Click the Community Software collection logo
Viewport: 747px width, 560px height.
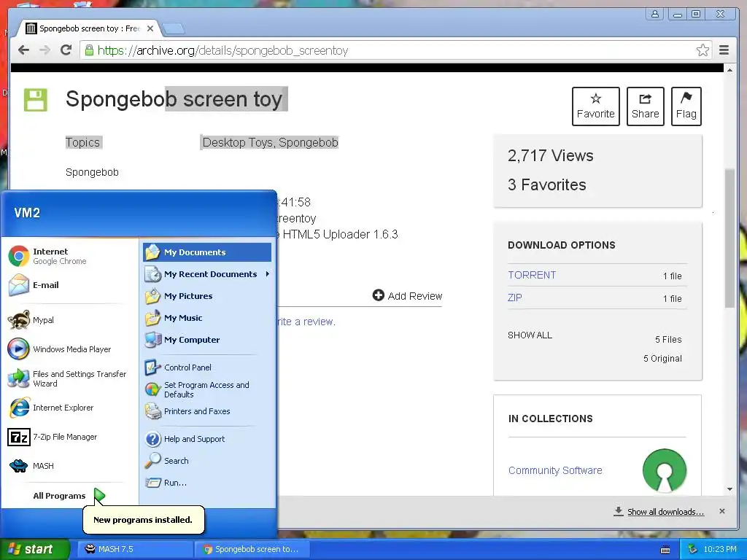click(x=665, y=470)
